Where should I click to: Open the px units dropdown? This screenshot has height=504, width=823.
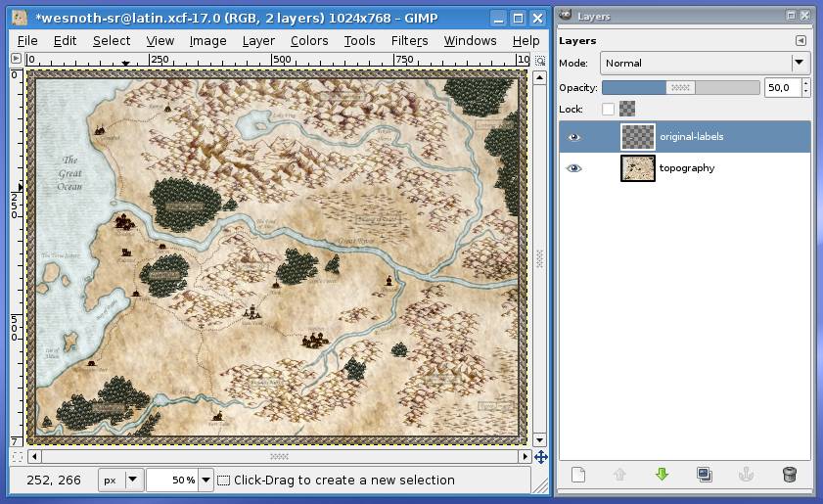click(x=120, y=480)
